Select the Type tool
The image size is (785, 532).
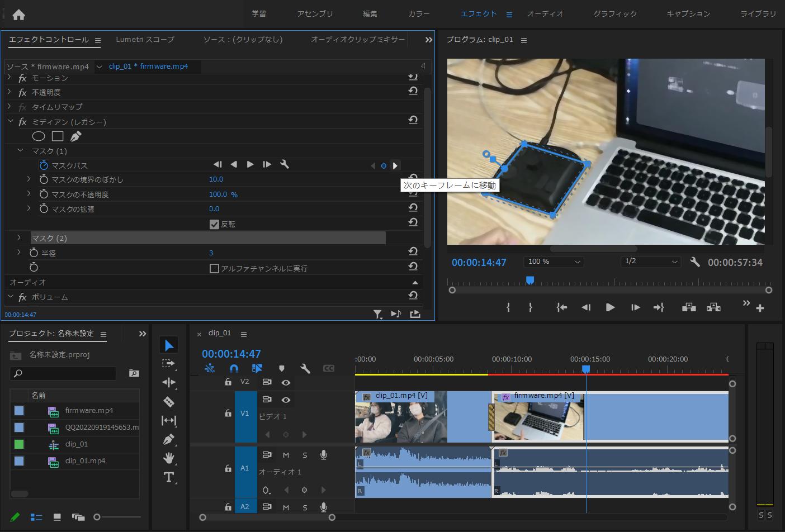click(168, 477)
